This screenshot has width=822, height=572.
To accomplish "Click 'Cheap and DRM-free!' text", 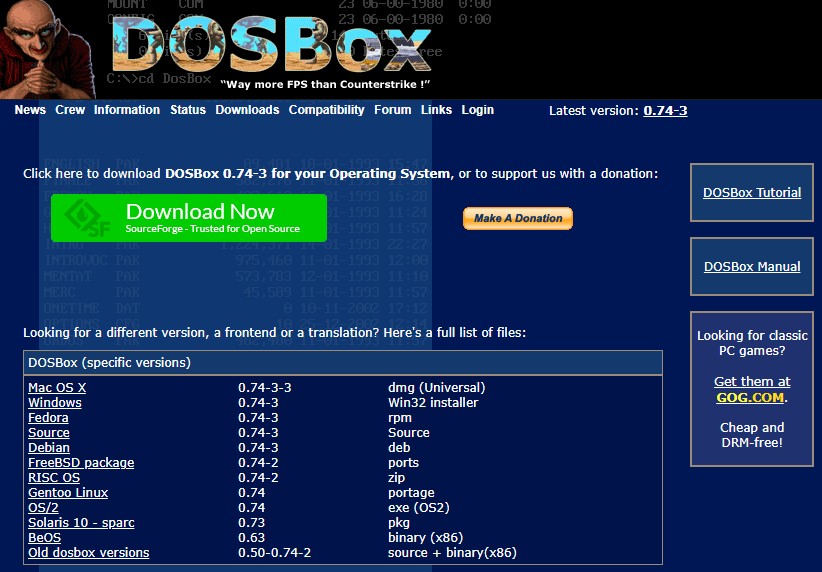I will (752, 435).
